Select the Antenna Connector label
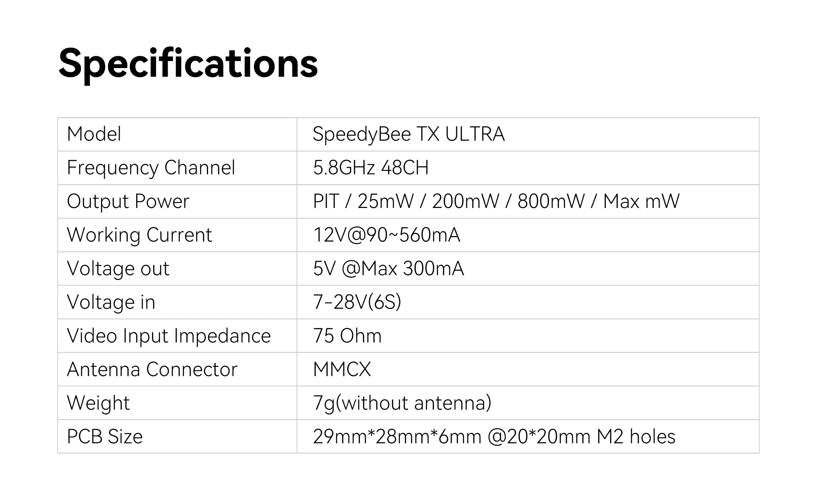This screenshot has height=504, width=817. pos(152,369)
